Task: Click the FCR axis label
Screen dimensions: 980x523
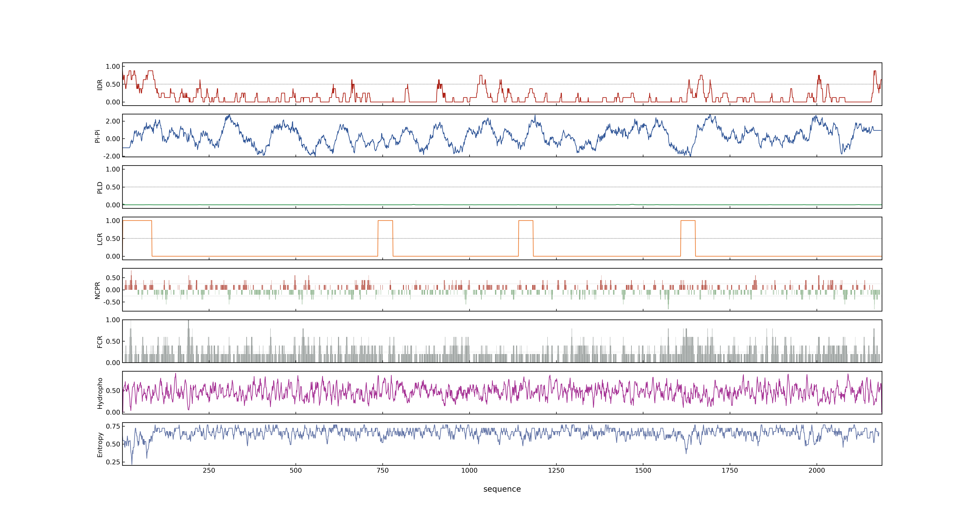Action: click(x=100, y=341)
